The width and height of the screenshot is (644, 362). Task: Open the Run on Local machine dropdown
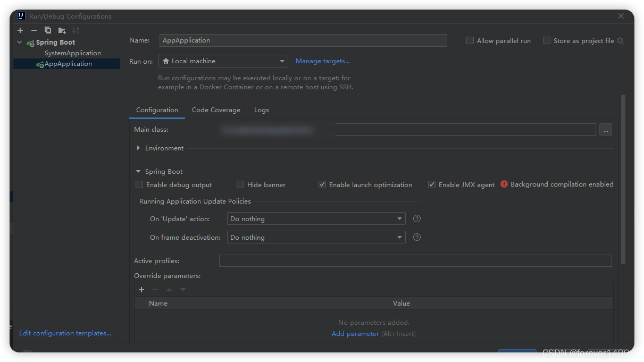tap(223, 61)
